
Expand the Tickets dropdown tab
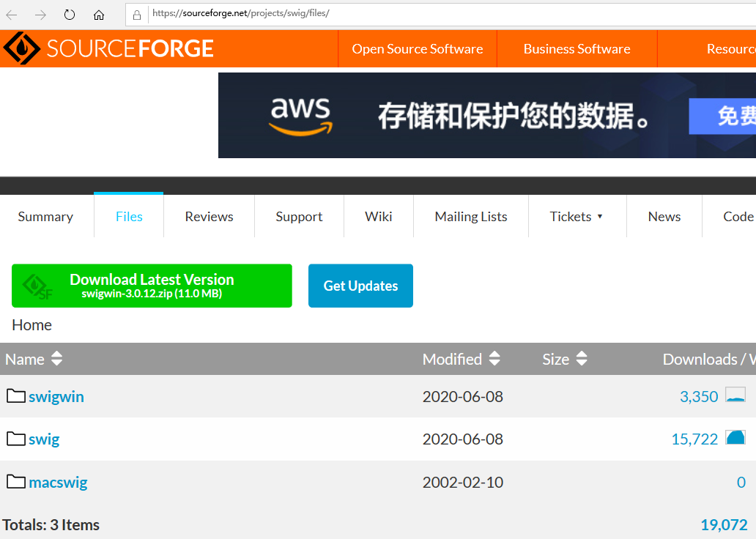coord(577,217)
